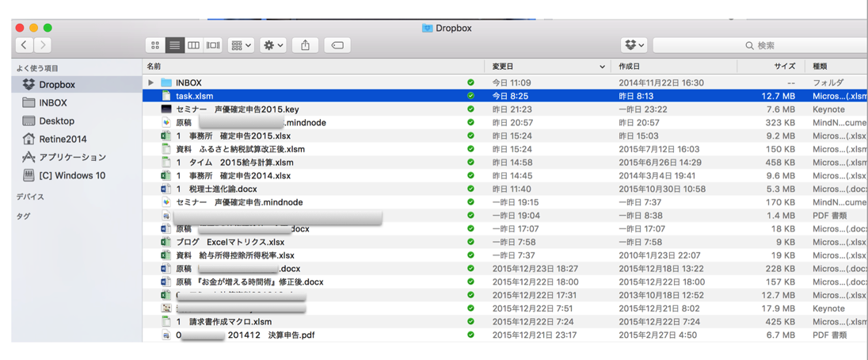Click the sync checkmark for task.xlsm
868x360 pixels.
pyautogui.click(x=470, y=96)
